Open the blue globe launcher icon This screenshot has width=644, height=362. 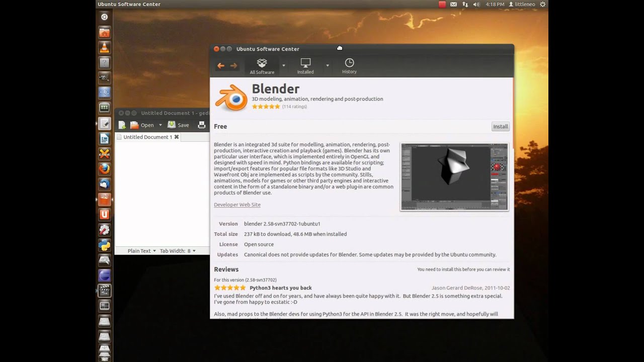point(104,275)
